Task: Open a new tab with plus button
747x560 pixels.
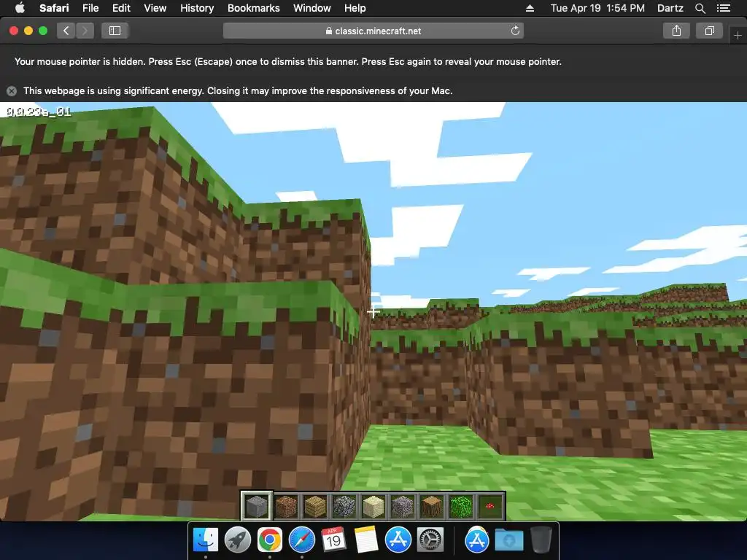Action: [x=738, y=35]
